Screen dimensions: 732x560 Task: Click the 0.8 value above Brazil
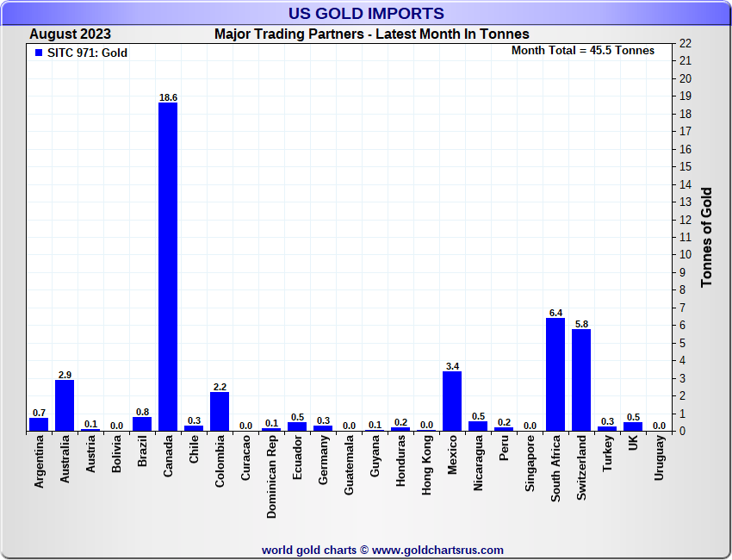pyautogui.click(x=142, y=412)
